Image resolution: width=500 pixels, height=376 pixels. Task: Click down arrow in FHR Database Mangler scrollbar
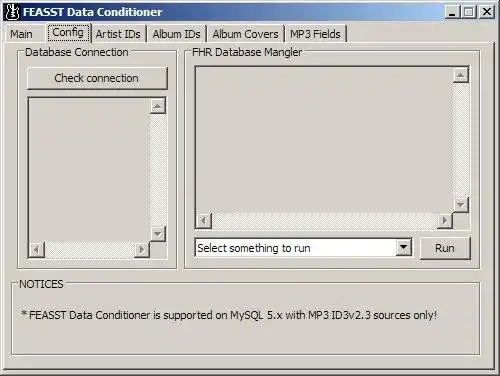[461, 204]
